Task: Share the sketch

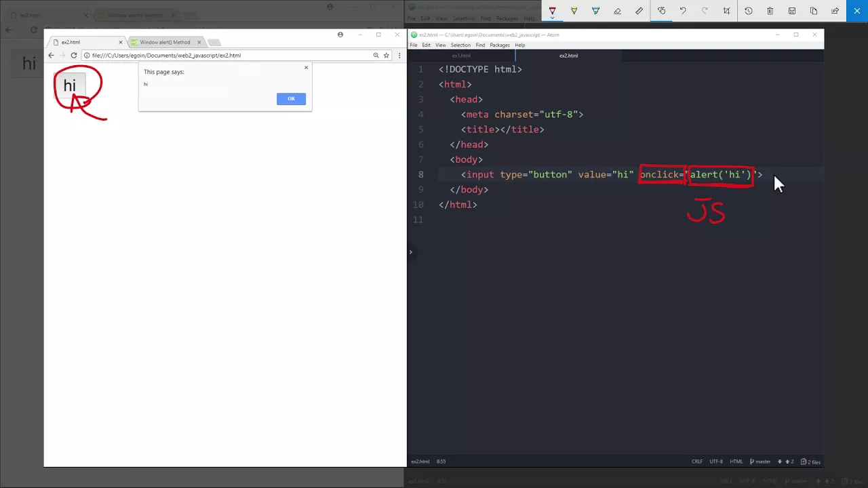Action: click(835, 11)
